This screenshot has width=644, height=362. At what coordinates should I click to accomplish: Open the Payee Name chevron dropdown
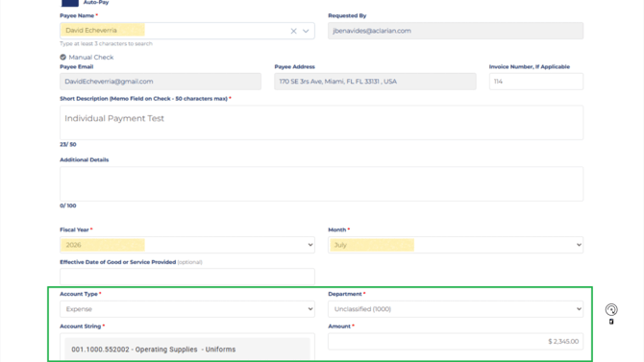[306, 31]
